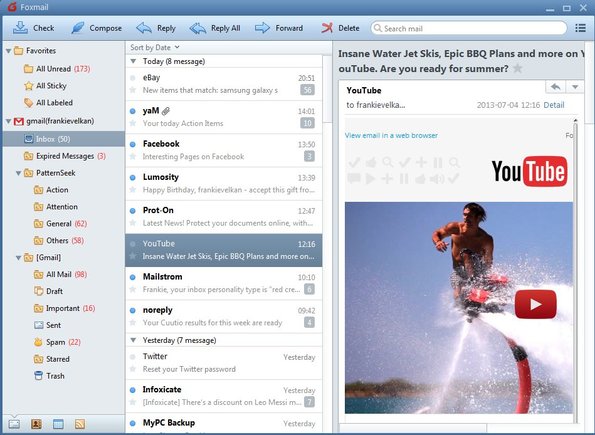Click the Delete red X icon
The image size is (595, 435).
click(327, 28)
